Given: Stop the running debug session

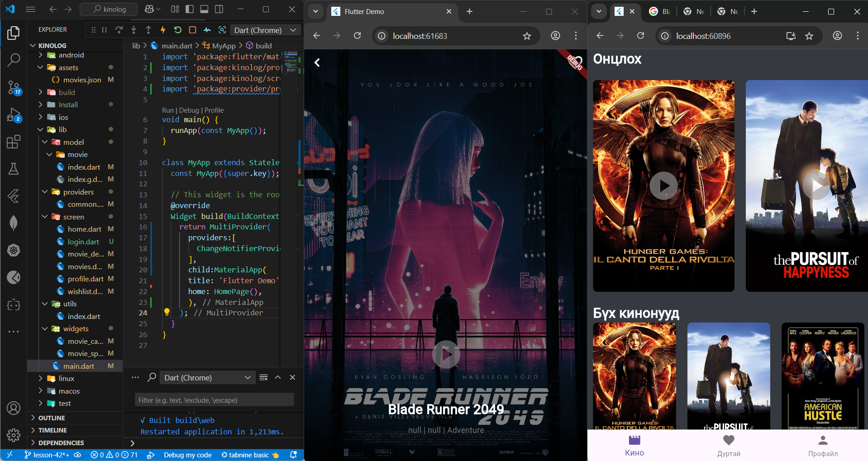Looking at the screenshot, I should click(x=192, y=30).
